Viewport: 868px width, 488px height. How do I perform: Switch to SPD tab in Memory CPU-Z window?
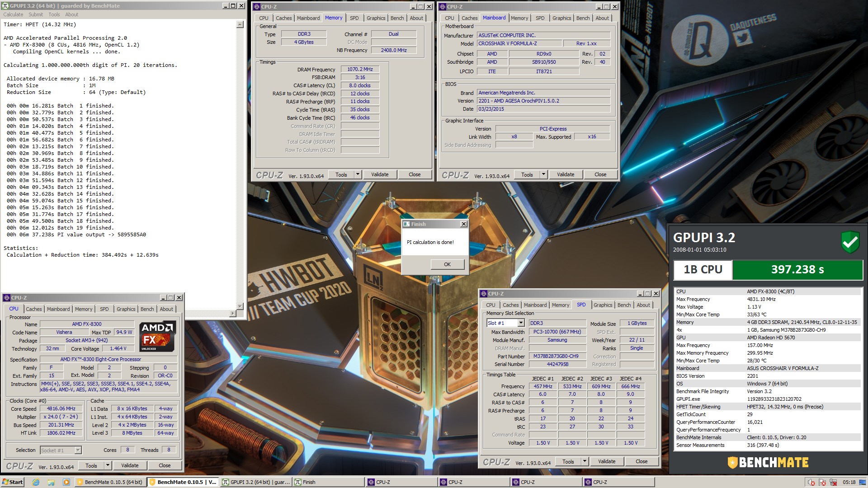pyautogui.click(x=354, y=18)
